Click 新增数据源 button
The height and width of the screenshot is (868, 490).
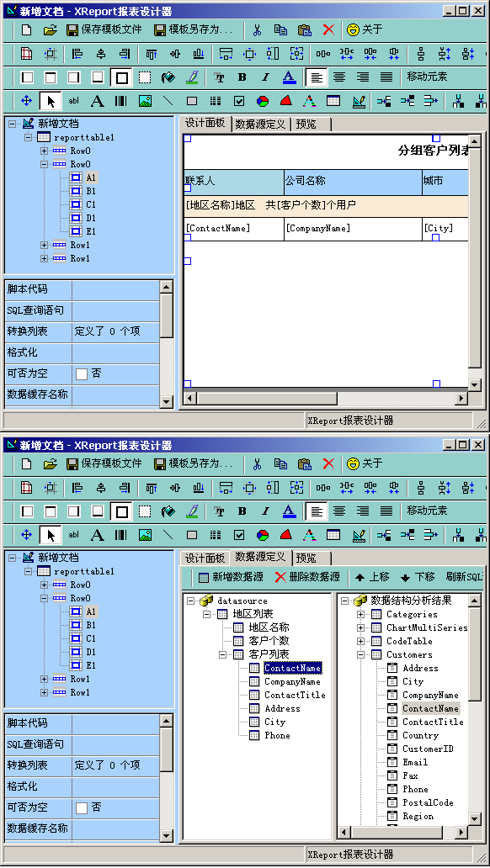click(231, 577)
